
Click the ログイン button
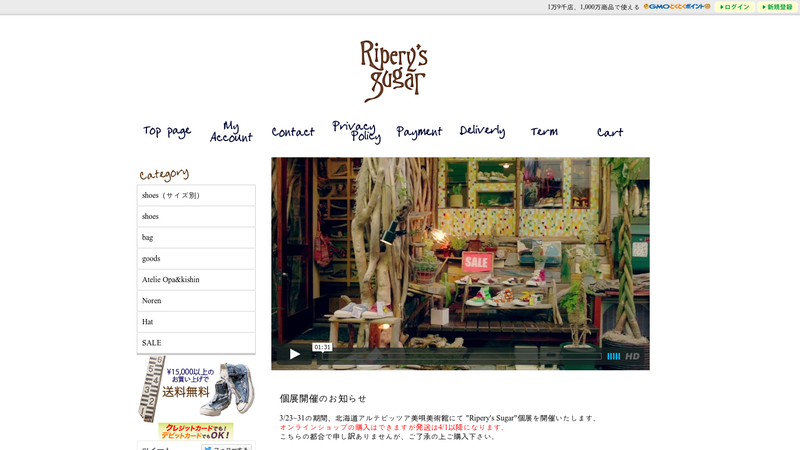click(735, 7)
